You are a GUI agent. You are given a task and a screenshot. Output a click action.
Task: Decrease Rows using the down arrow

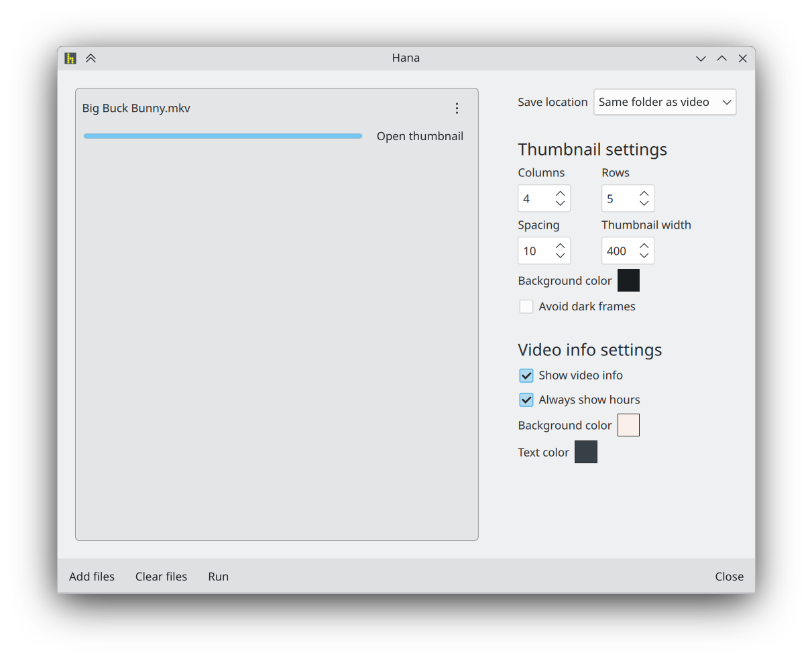coord(644,203)
